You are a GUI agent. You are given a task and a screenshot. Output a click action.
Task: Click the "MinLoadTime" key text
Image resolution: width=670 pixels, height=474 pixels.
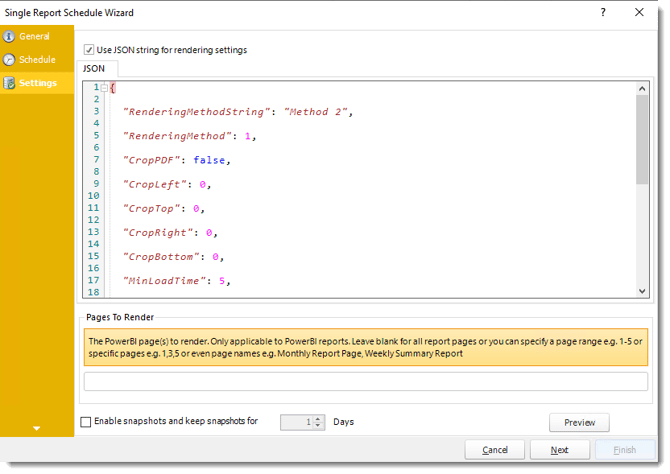pos(165,281)
